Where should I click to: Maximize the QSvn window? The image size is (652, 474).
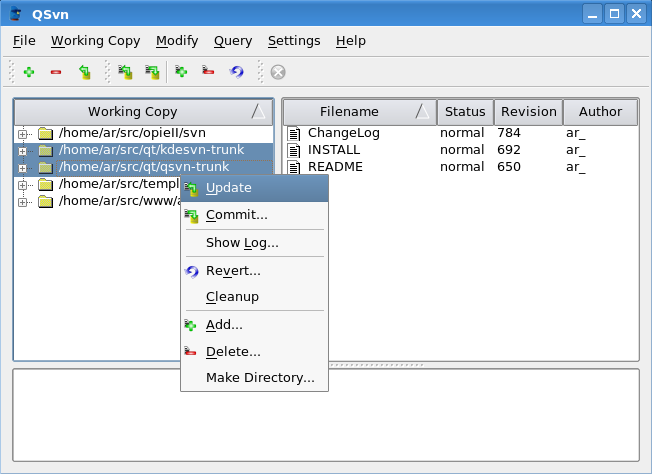tap(614, 14)
